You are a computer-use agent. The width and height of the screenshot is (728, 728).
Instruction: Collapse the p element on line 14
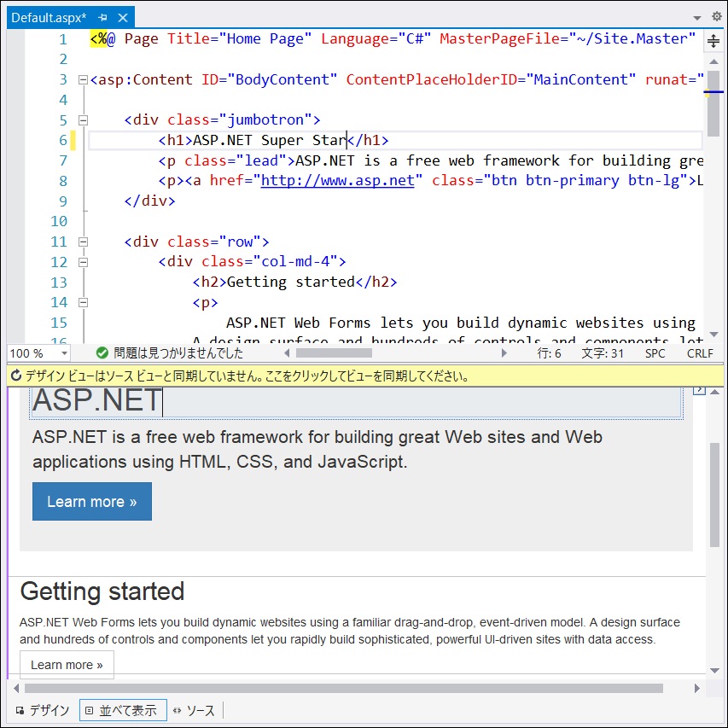tap(83, 303)
